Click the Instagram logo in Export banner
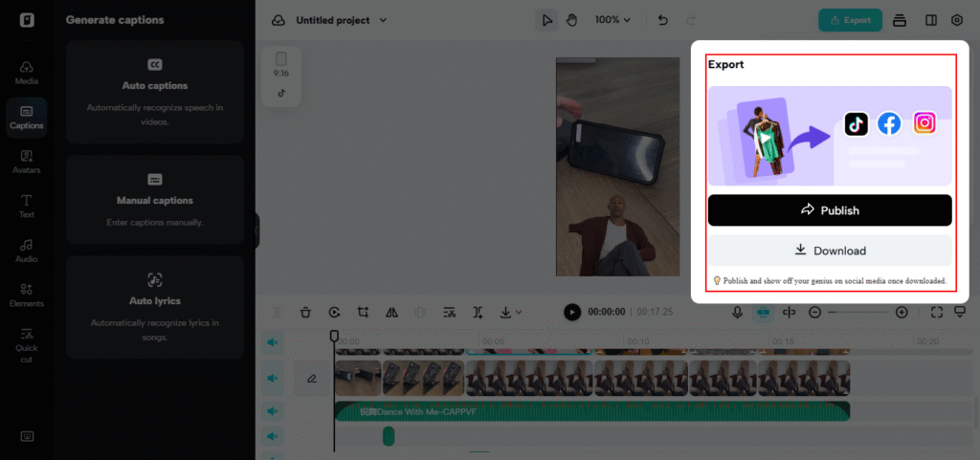The image size is (980, 460). 924,123
